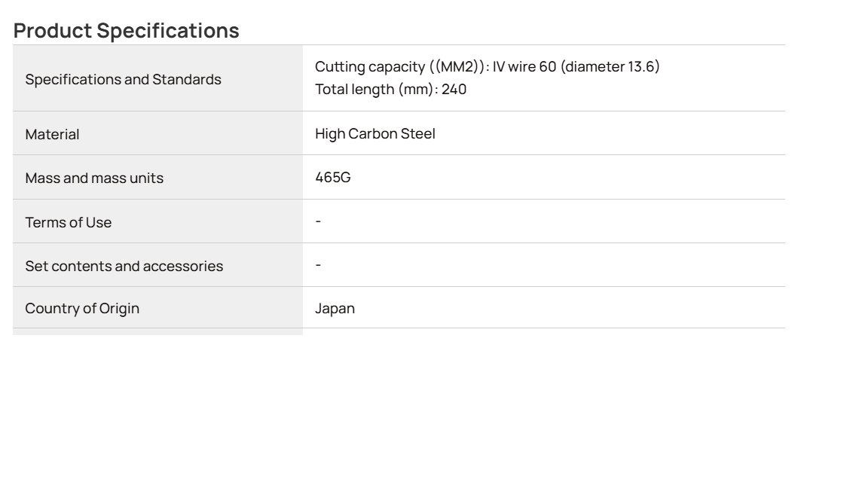Click the word Standards in the first row
The height and width of the screenshot is (488, 868).
(187, 79)
